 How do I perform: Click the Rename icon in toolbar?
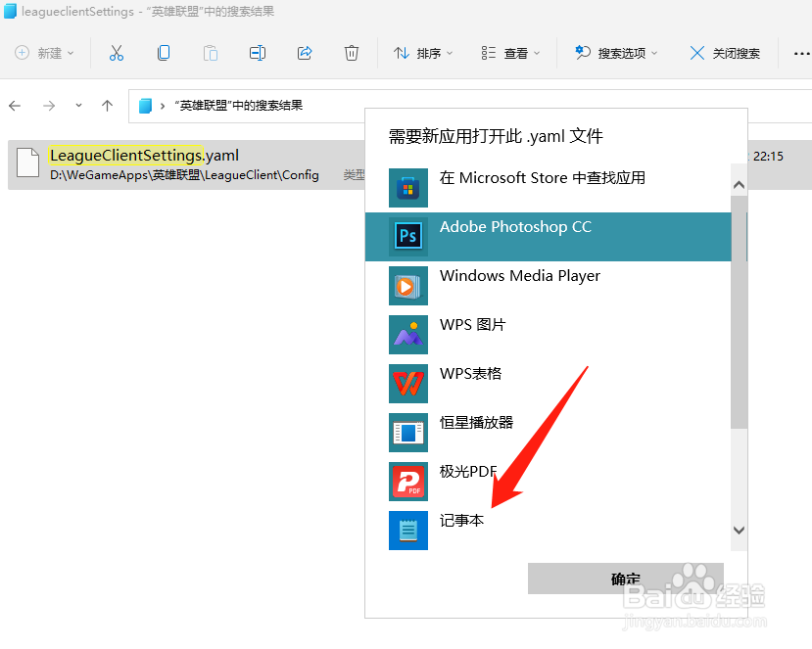pyautogui.click(x=258, y=53)
